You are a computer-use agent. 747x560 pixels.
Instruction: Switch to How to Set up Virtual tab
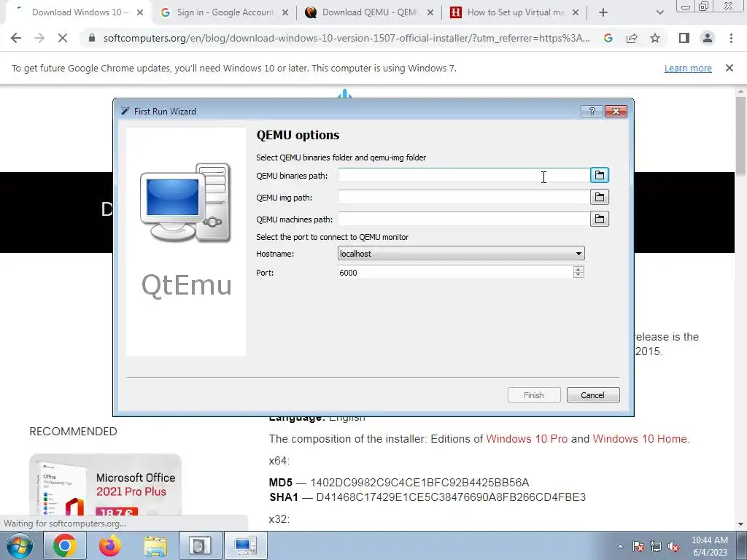(516, 12)
